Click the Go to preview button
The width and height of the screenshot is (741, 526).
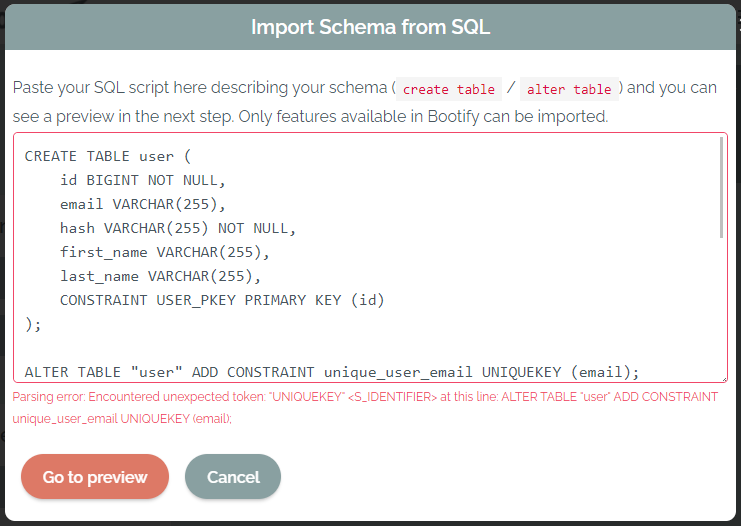pyautogui.click(x=95, y=476)
